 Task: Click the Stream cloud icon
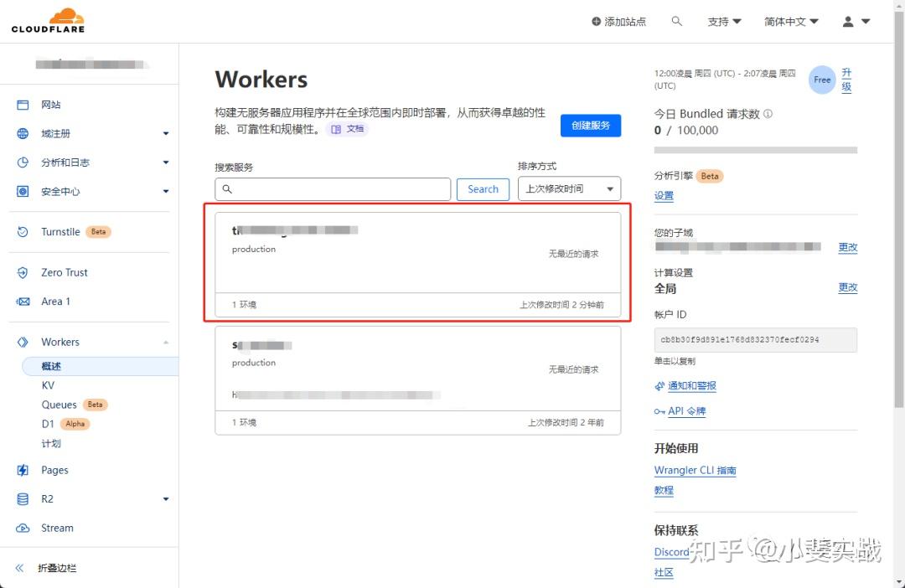[x=23, y=528]
